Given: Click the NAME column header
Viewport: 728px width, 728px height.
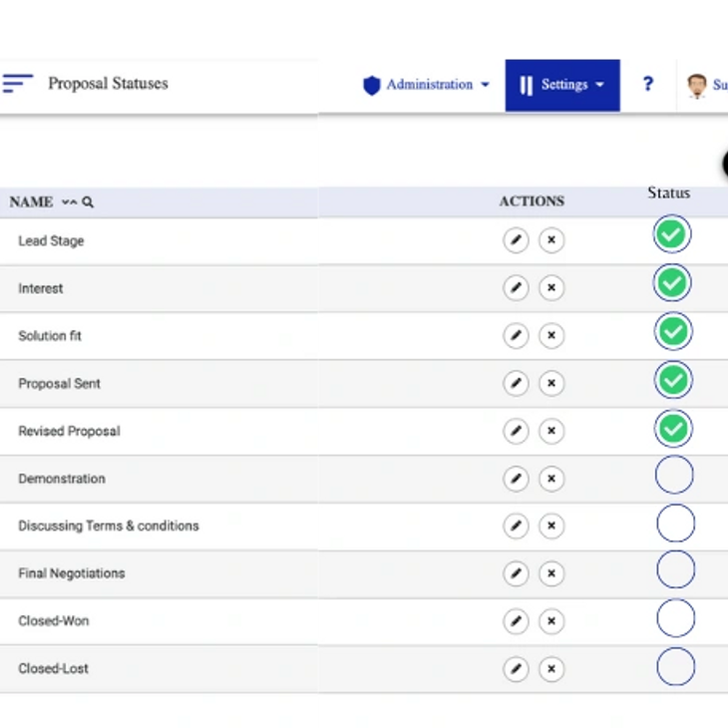Looking at the screenshot, I should (x=31, y=202).
